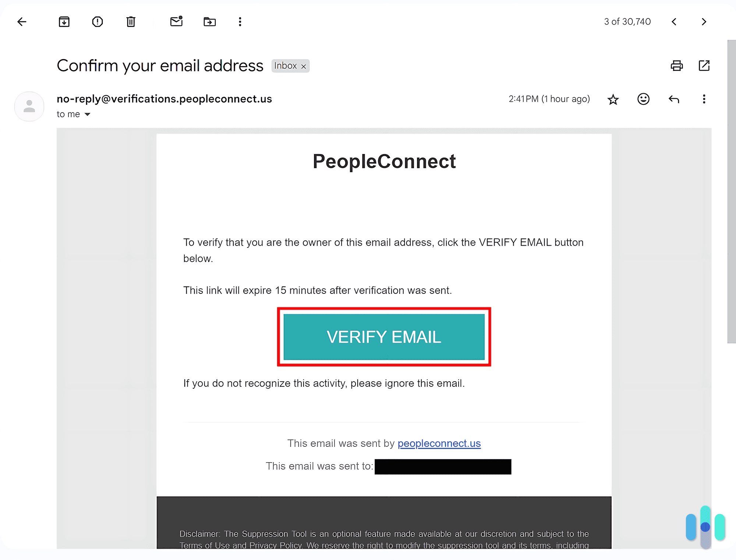Open the email in a new window
This screenshot has height=560, width=736.
pyautogui.click(x=704, y=65)
